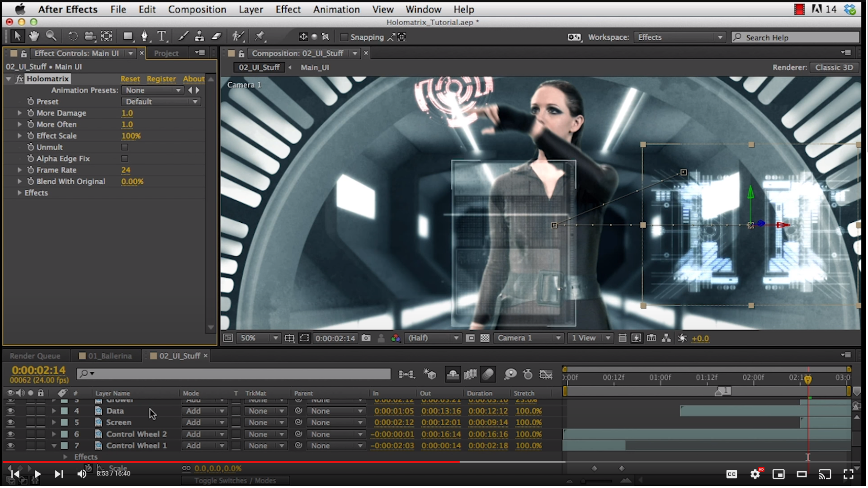Click About link for Holomatrix
Image resolution: width=868 pixels, height=488 pixels.
click(193, 79)
